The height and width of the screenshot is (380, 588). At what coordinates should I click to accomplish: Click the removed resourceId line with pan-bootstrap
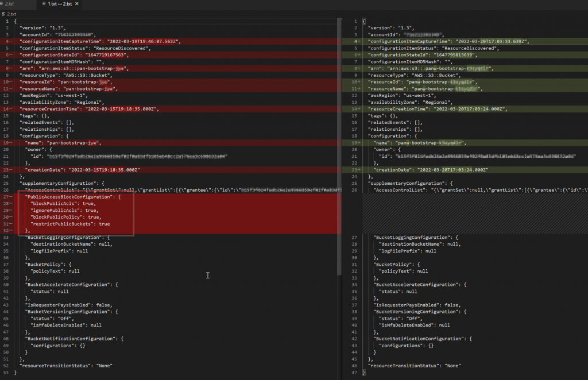point(171,82)
